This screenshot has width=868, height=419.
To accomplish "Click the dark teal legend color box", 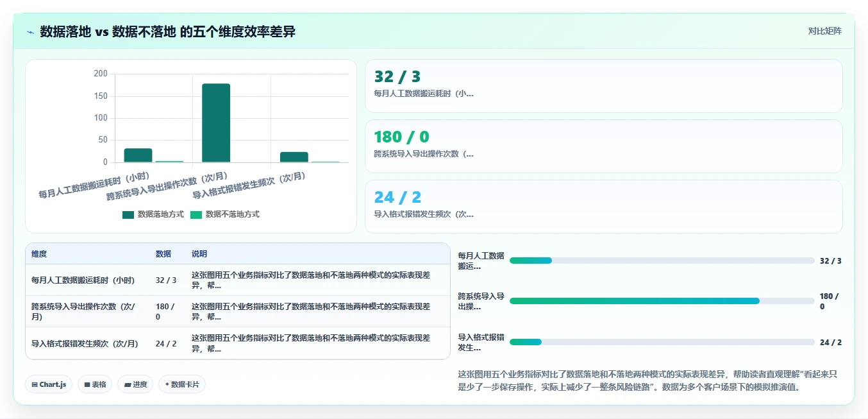I will 128,215.
